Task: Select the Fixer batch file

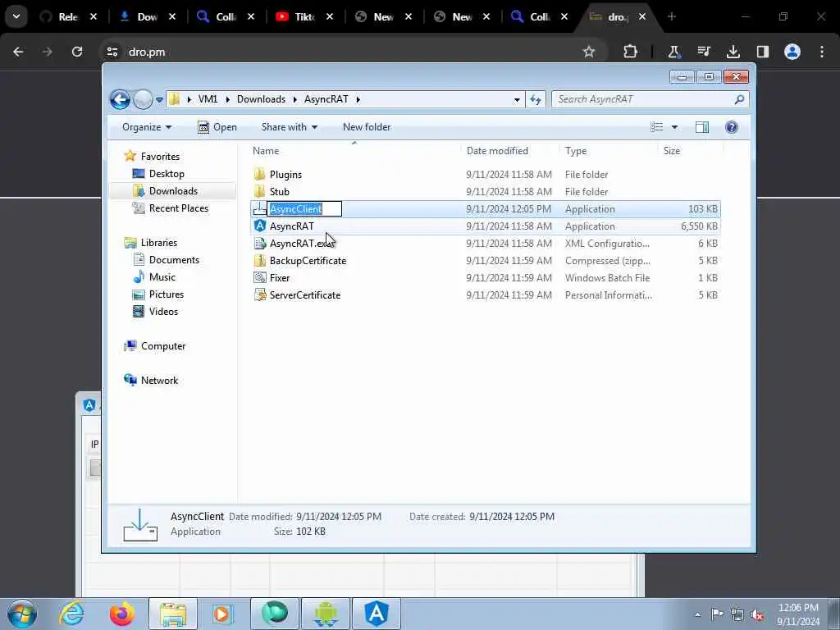Action: pos(279,277)
